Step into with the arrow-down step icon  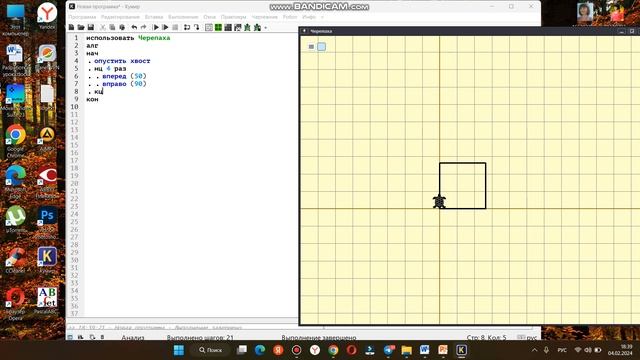(x=197, y=27)
